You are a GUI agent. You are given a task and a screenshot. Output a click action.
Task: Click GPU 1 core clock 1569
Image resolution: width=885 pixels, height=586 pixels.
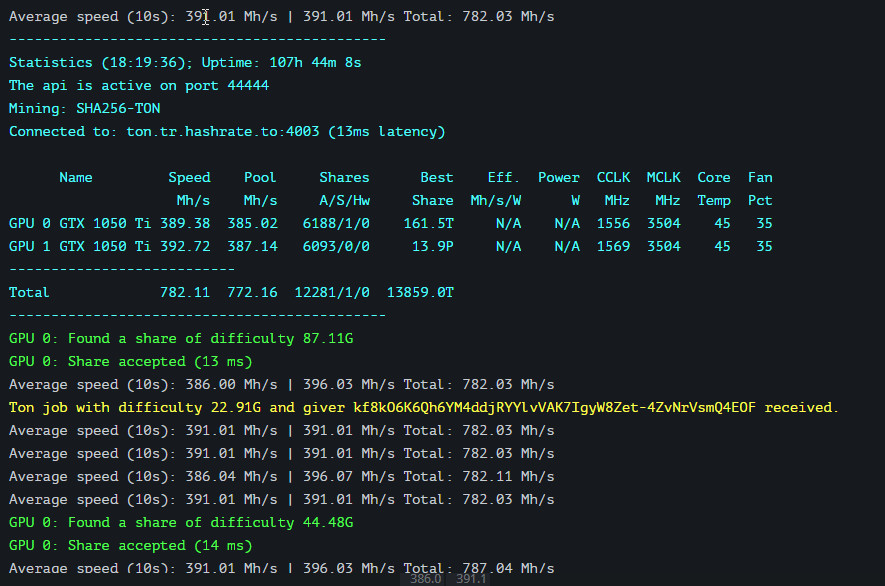(614, 247)
